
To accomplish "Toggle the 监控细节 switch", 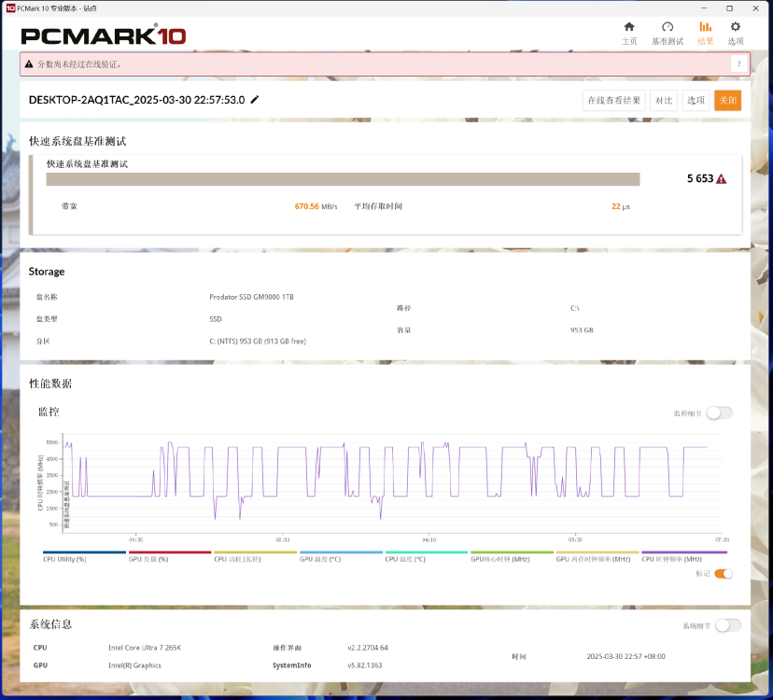I will [x=719, y=413].
